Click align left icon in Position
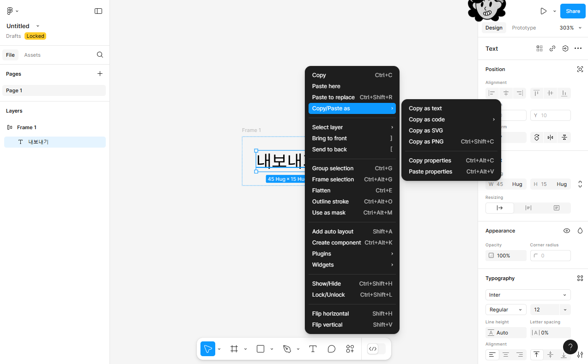Image resolution: width=588 pixels, height=364 pixels. pos(492,93)
